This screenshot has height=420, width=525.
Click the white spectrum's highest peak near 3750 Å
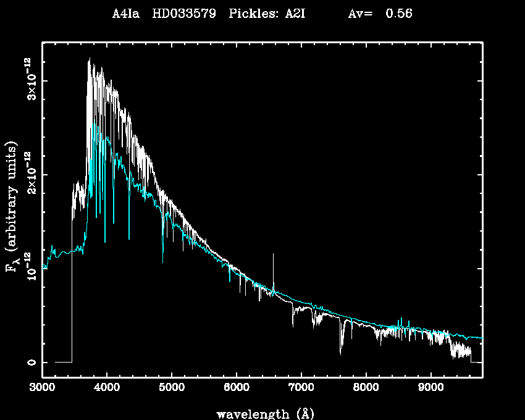pos(90,60)
